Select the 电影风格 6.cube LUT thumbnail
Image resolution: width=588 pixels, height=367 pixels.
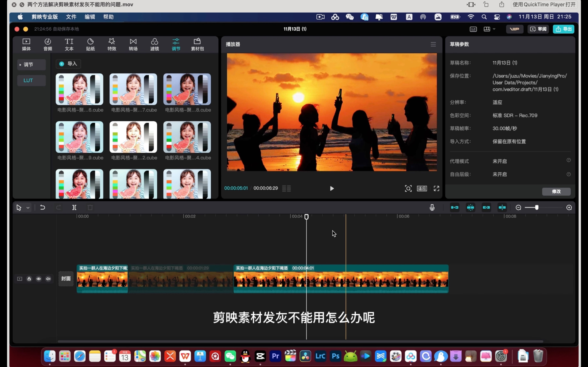79,89
